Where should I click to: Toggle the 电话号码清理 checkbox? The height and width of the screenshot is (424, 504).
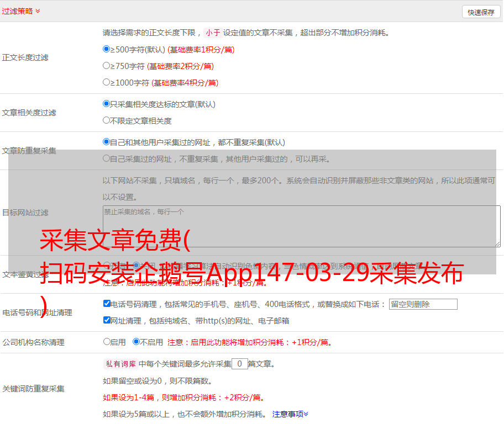click(x=107, y=304)
